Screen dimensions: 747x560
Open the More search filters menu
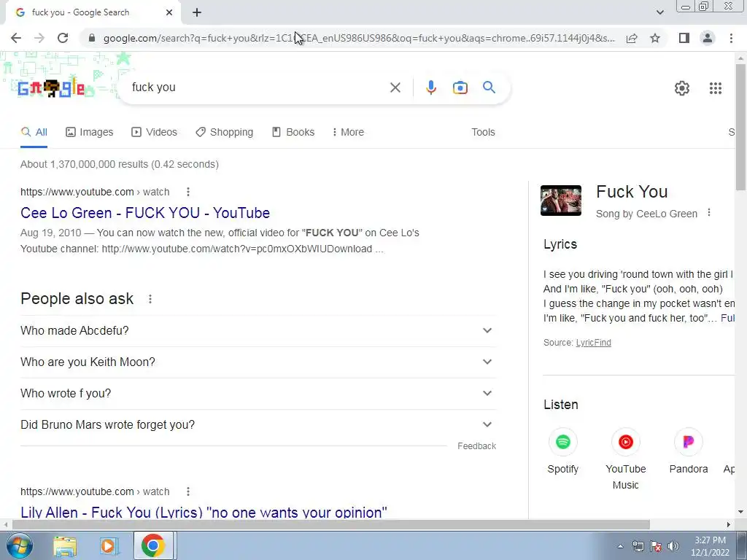coord(348,133)
